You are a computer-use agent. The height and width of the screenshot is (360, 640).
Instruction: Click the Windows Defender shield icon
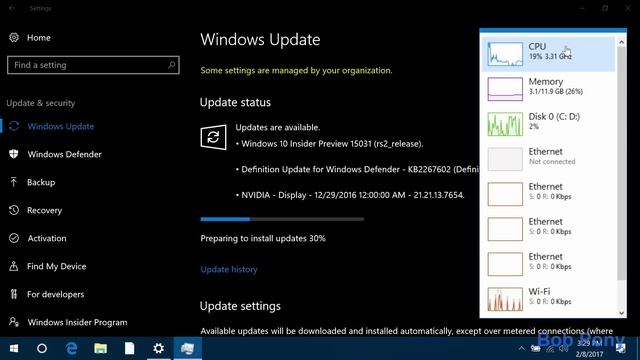14,154
